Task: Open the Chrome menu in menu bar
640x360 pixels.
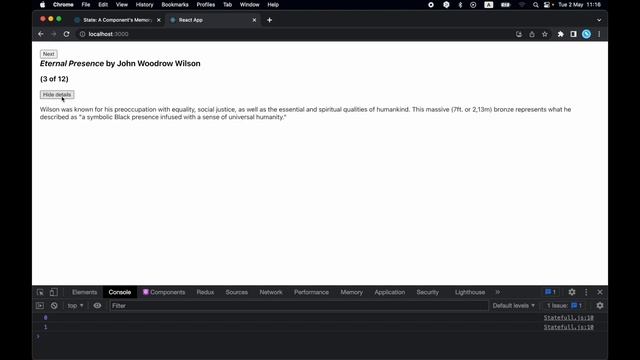Action: click(63, 5)
